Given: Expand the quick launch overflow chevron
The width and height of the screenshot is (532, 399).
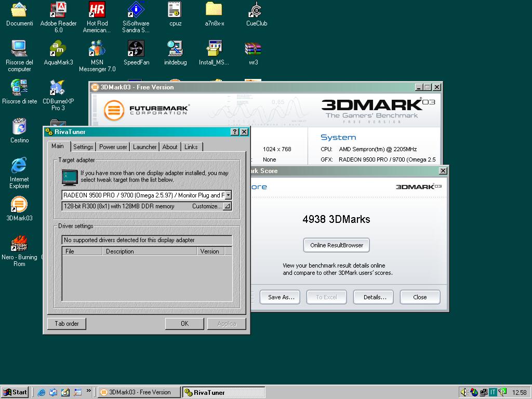Looking at the screenshot, I should [x=88, y=391].
